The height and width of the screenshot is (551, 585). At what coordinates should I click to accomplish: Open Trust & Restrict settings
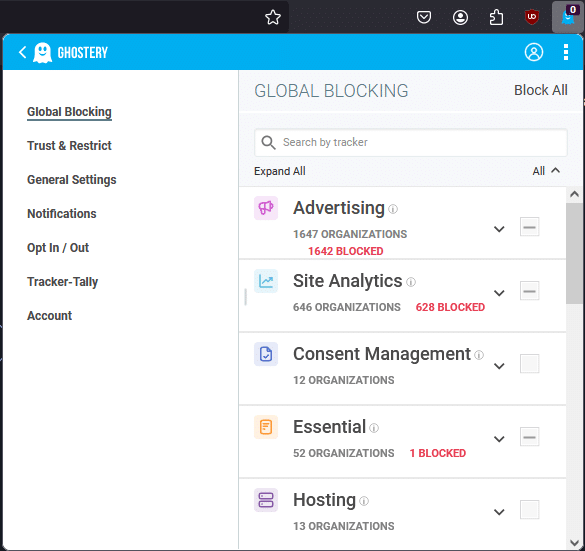point(69,145)
